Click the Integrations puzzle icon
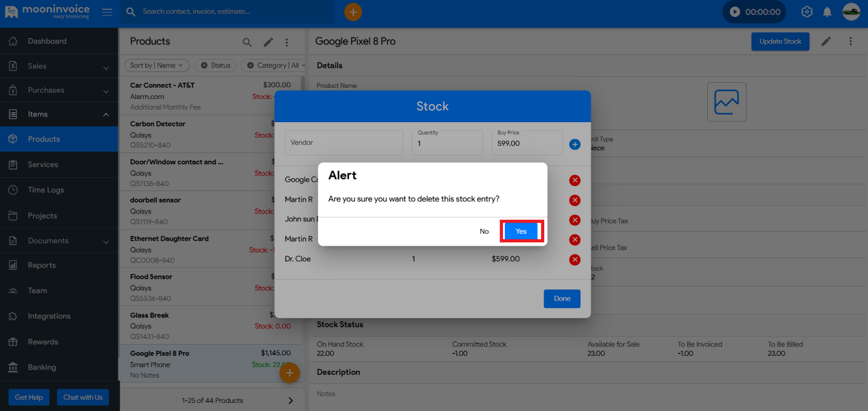This screenshot has width=868, height=411. (x=13, y=316)
